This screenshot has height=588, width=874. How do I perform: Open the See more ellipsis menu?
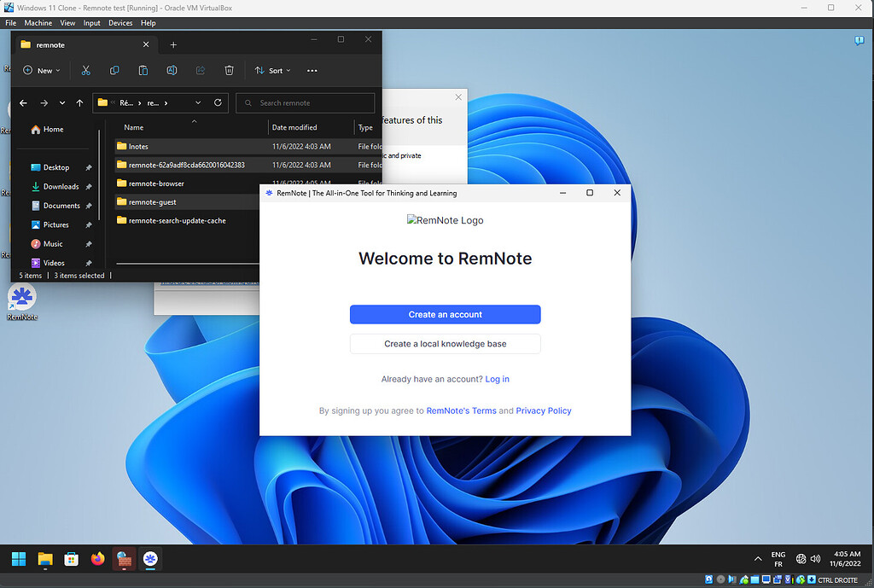point(312,70)
